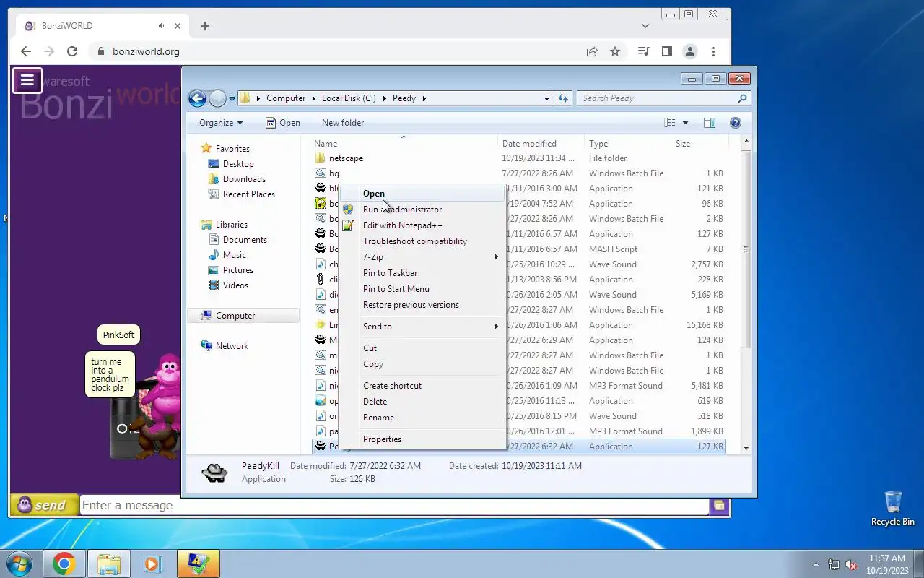Select Open in the context menu

coord(422,194)
